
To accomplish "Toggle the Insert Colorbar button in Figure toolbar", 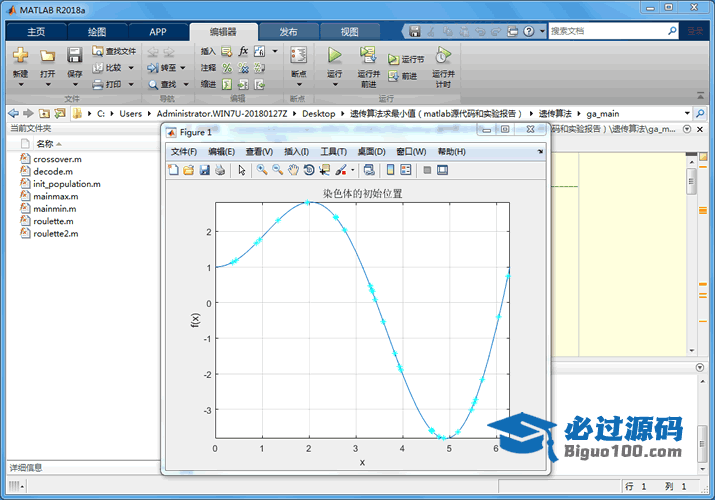I will [391, 170].
